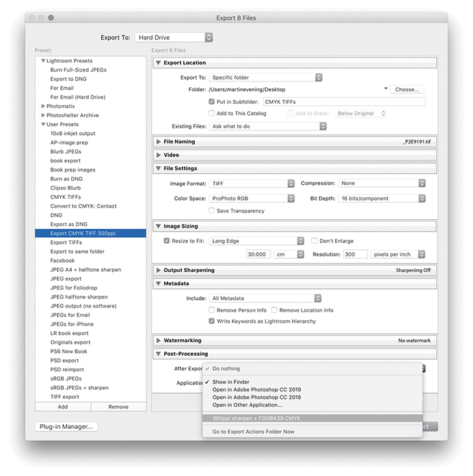473x476 pixels.
Task: Open the Bit Depth dropdown
Action: [x=382, y=199]
